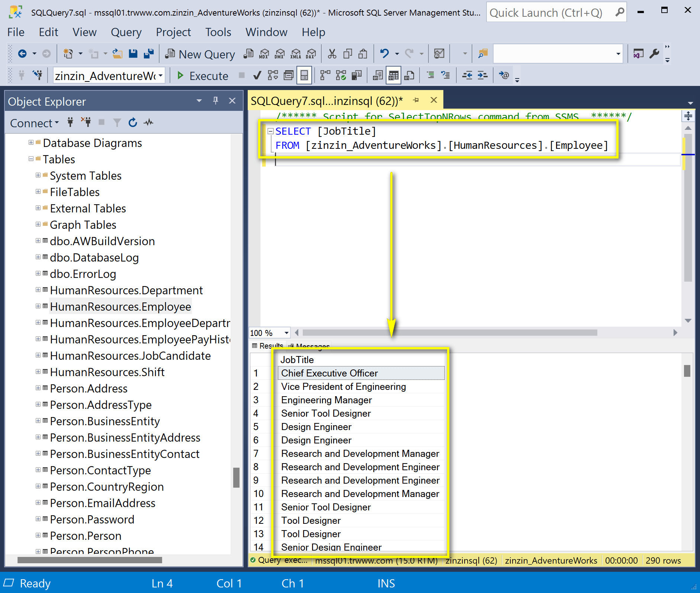Click the Open File folder icon
This screenshot has width=700, height=593.
click(118, 54)
